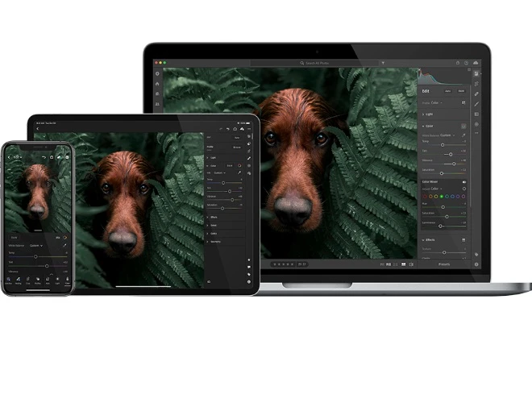Open the Profile Color dropdown on laptop

tap(437, 103)
